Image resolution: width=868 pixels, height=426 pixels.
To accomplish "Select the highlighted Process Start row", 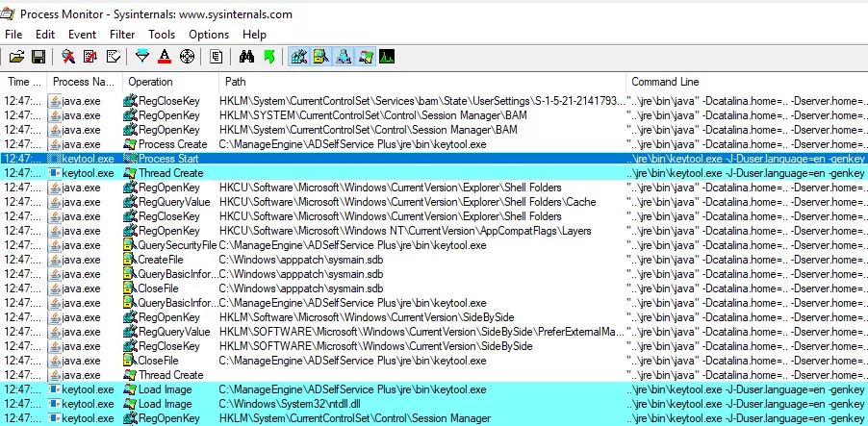I will click(434, 159).
